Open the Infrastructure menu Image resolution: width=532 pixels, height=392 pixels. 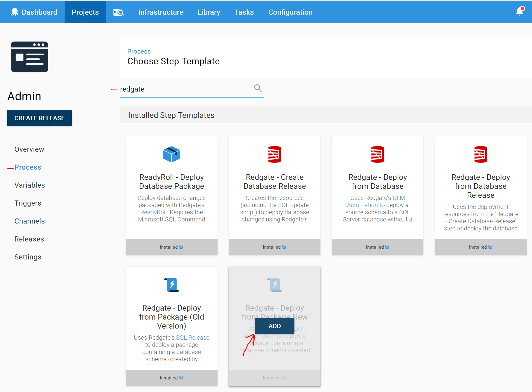point(161,12)
